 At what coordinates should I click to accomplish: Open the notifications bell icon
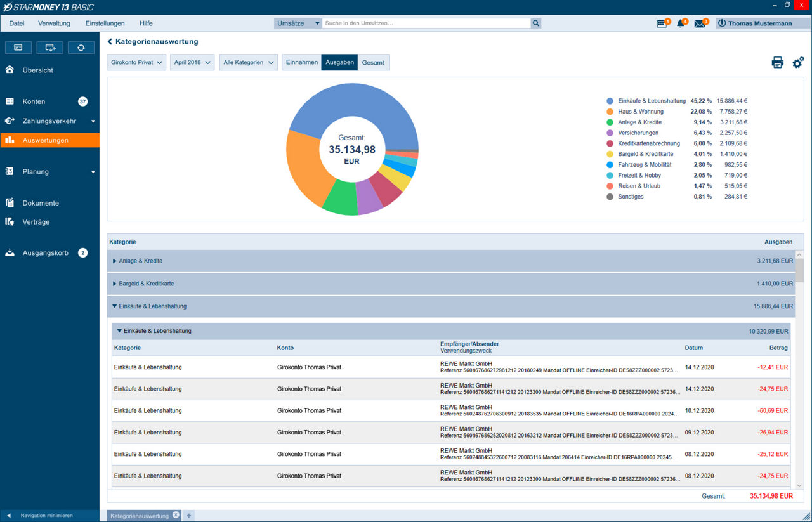681,23
